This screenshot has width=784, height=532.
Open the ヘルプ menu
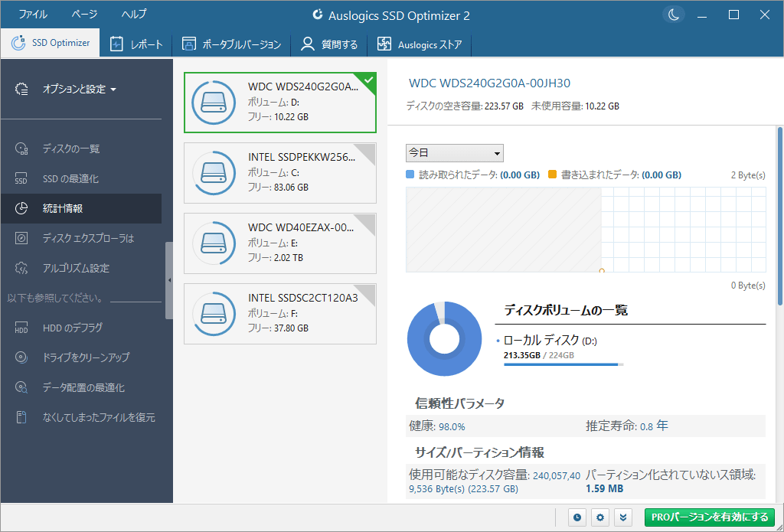pyautogui.click(x=133, y=15)
